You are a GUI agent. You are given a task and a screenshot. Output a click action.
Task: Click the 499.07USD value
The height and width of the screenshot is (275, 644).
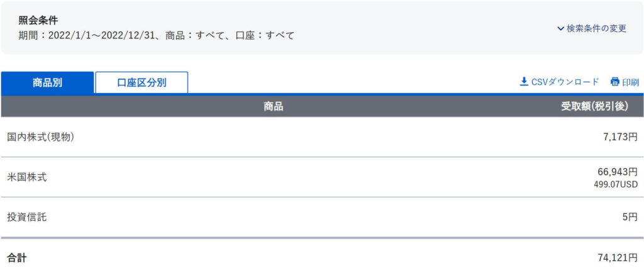coord(616,184)
